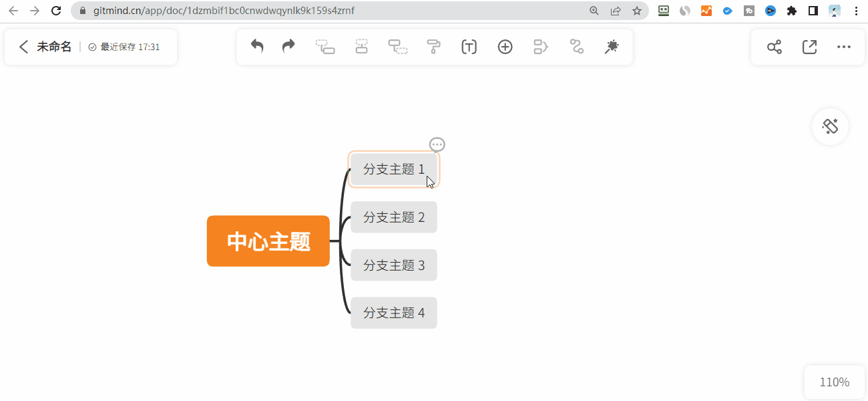Open the node options menu above 分支主题 1
Viewport: 868px width, 401px height.
pos(437,144)
